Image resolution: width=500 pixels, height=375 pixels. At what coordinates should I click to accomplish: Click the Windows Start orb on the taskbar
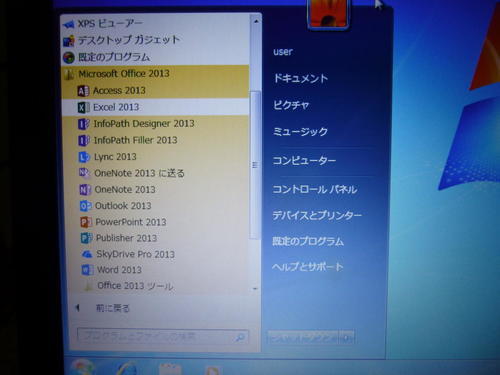click(82, 368)
